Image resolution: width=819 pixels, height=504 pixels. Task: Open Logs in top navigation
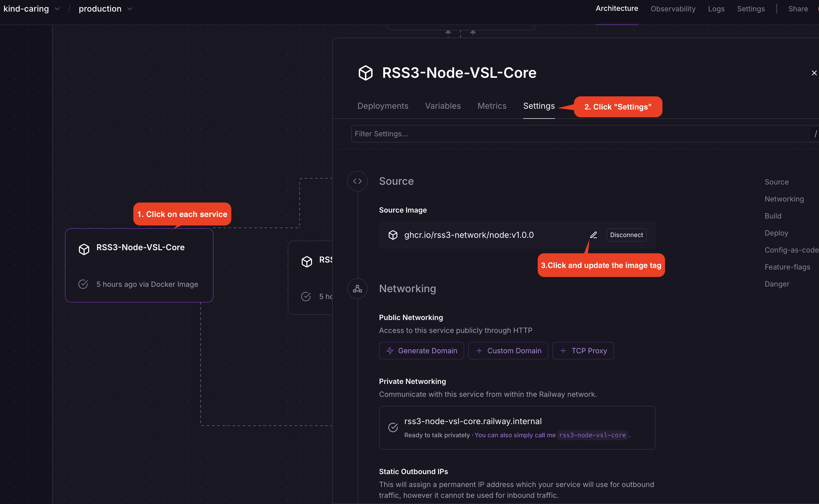point(716,9)
